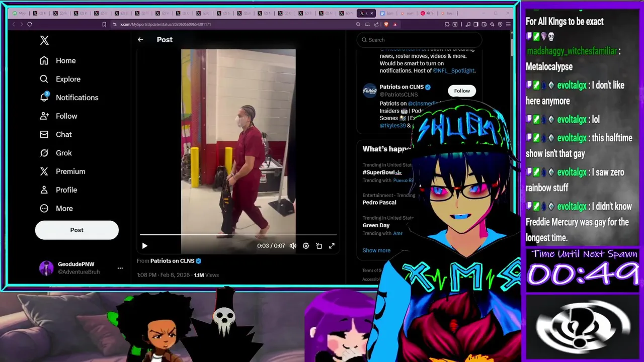Image resolution: width=644 pixels, height=362 pixels.
Task: Open the browser hamburger menu
Action: 508,24
